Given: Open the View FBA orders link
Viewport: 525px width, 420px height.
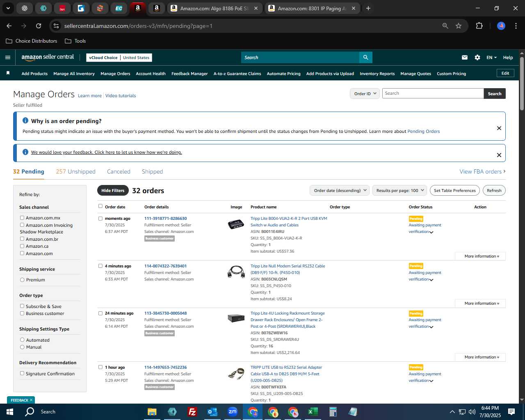Looking at the screenshot, I should 482,171.
